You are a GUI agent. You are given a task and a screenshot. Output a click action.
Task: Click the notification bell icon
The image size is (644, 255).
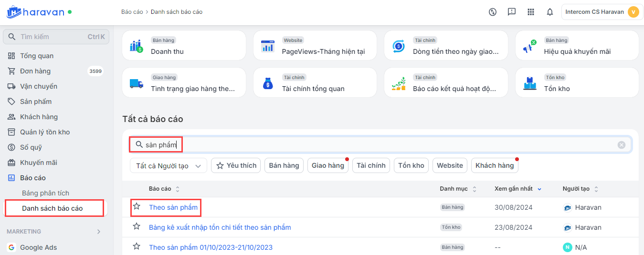(549, 12)
